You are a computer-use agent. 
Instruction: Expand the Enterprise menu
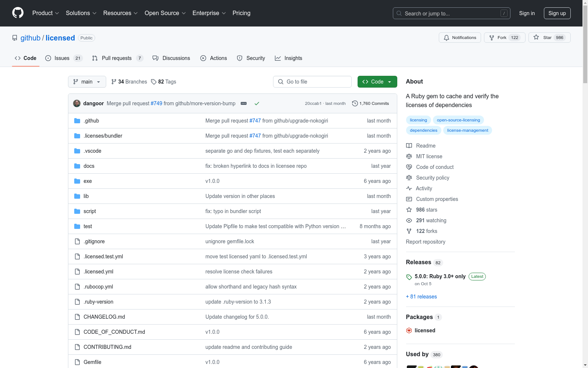(209, 13)
